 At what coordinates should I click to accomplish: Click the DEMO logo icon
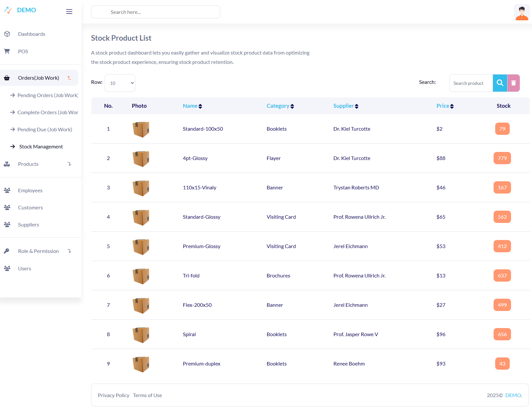8,10
